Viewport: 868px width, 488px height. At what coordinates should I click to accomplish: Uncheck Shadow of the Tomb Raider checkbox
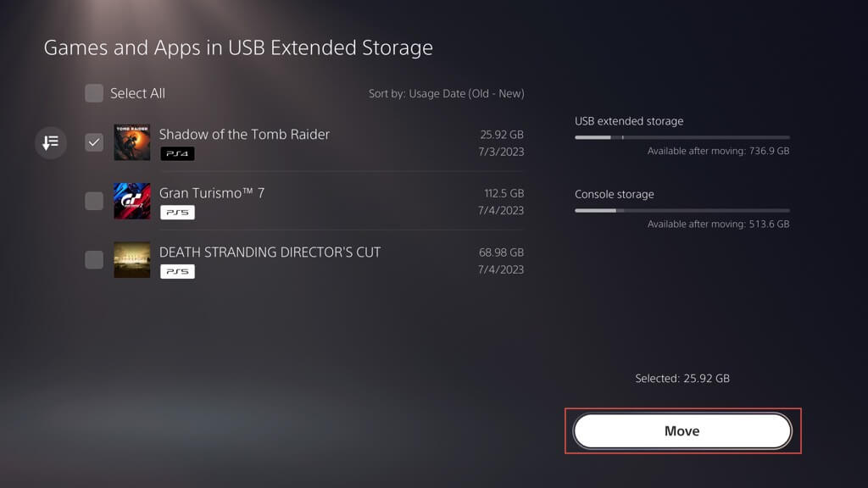tap(94, 142)
